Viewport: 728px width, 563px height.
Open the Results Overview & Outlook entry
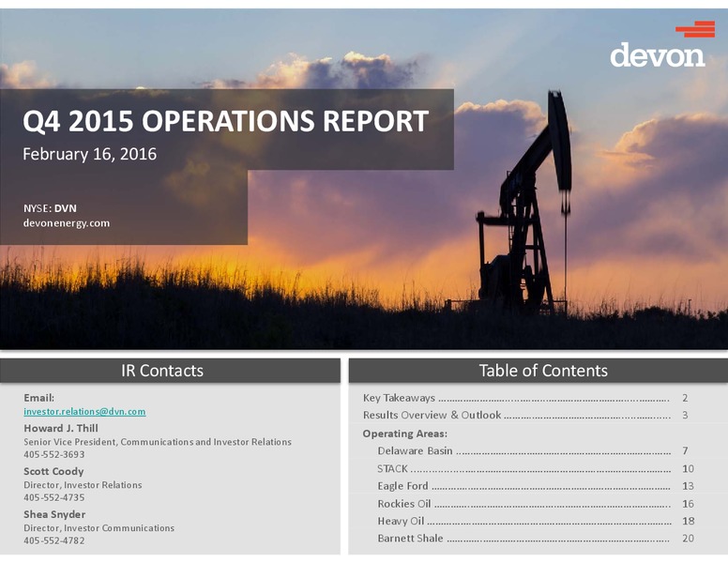[525, 415]
